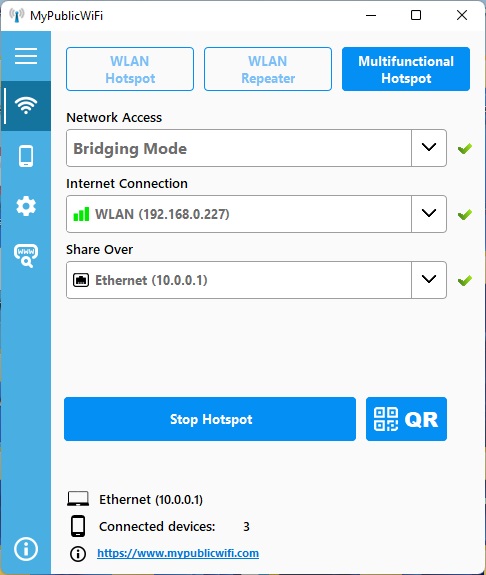Open the WWW URL logging icon
The width and height of the screenshot is (486, 575).
[26, 256]
